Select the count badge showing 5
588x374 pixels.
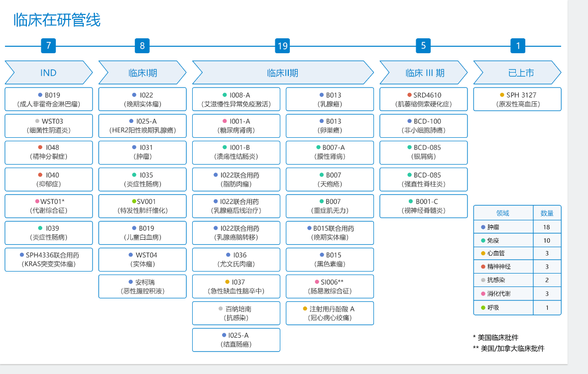click(423, 46)
